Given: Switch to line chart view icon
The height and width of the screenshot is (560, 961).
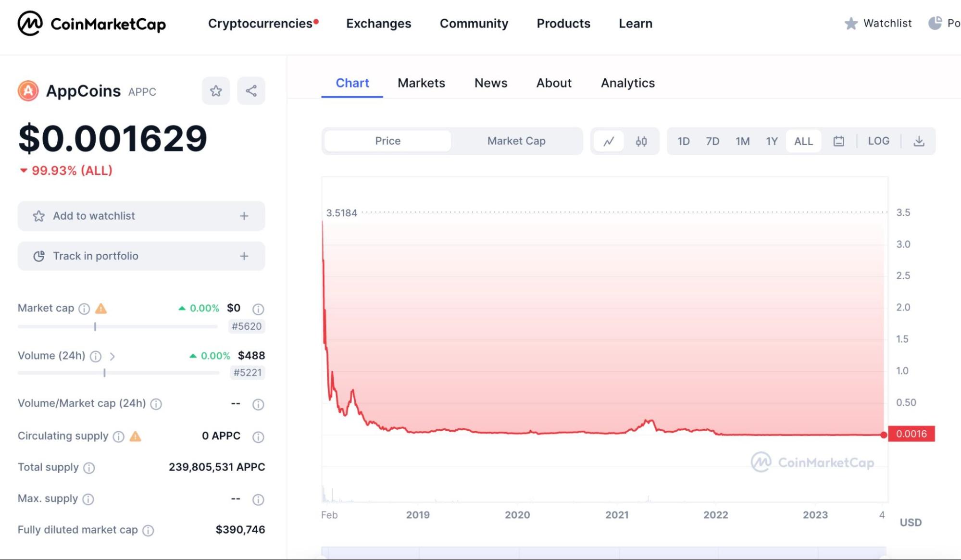Looking at the screenshot, I should pyautogui.click(x=609, y=141).
